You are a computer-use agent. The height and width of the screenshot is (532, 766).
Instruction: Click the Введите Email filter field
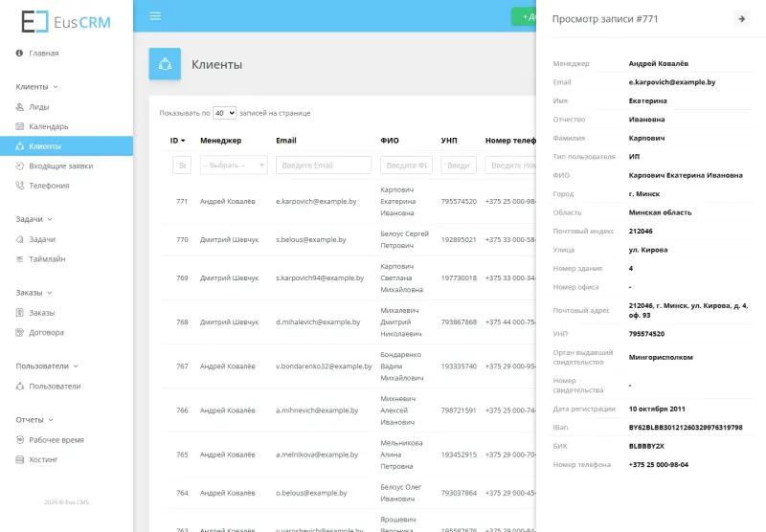pyautogui.click(x=324, y=165)
